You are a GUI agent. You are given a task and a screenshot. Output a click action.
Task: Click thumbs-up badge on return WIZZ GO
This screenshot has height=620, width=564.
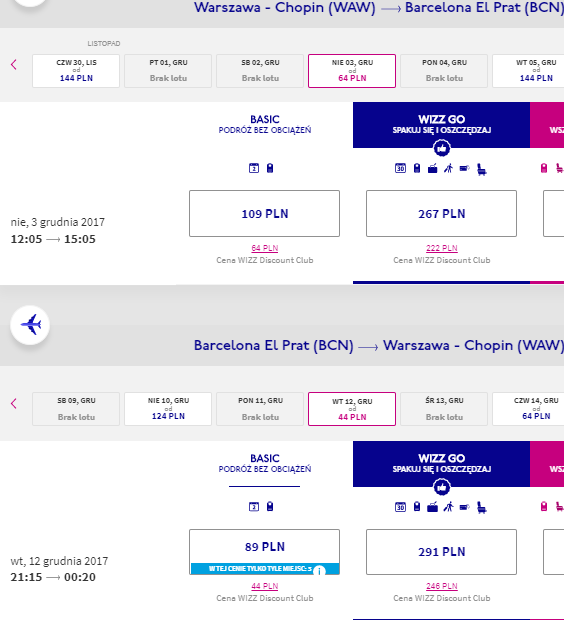click(442, 487)
